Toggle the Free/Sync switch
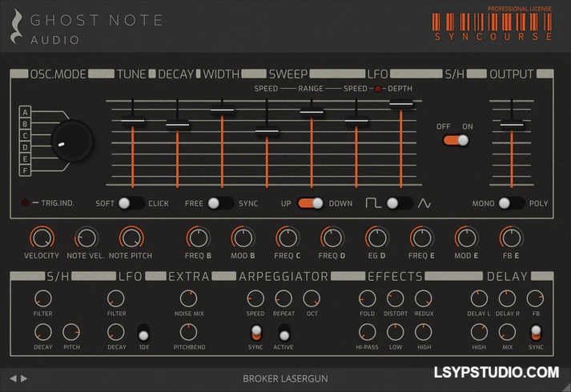 click(x=220, y=203)
